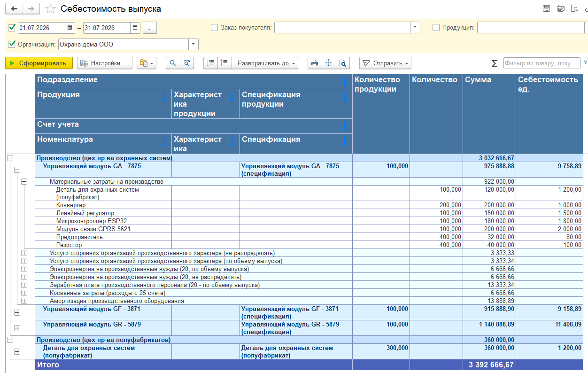Uncheck the Организация checkbox
This screenshot has width=588, height=373.
12,45
